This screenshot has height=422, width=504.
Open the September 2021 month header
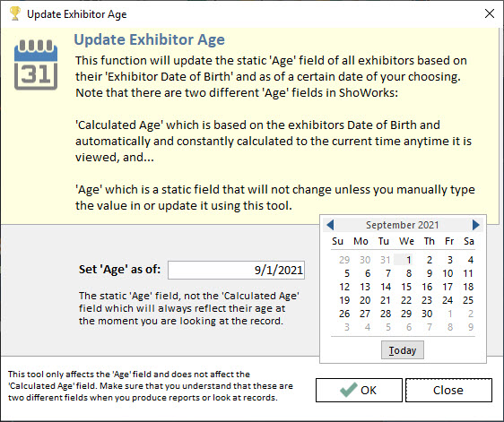point(403,225)
